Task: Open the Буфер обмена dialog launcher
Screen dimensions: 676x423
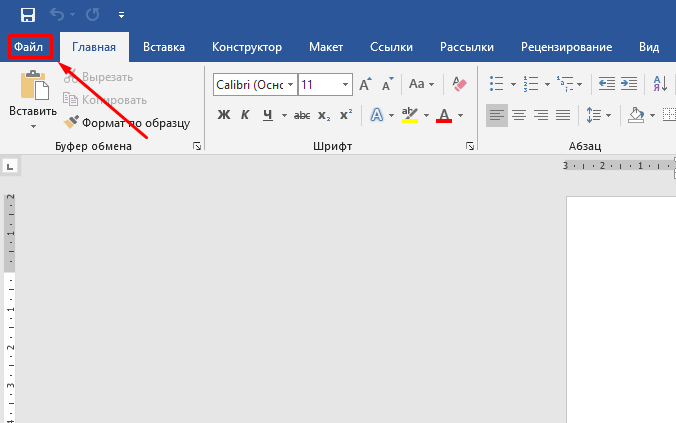Action: point(197,146)
